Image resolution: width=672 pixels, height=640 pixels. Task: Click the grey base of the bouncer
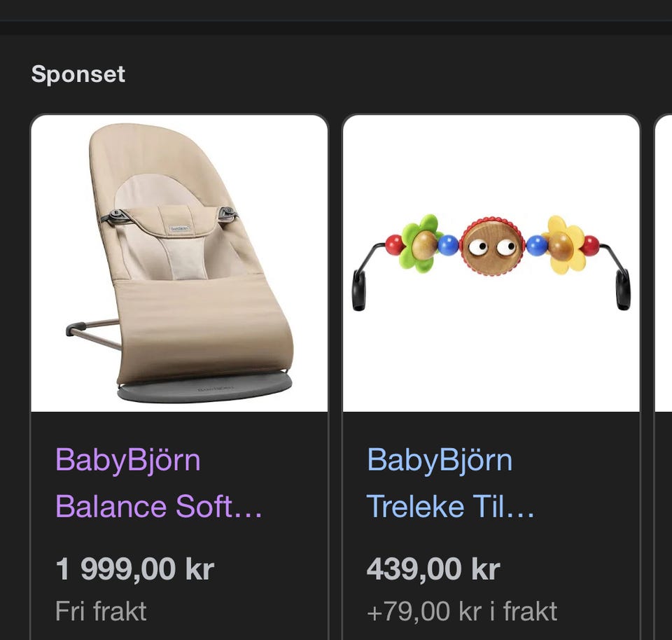[x=204, y=387]
